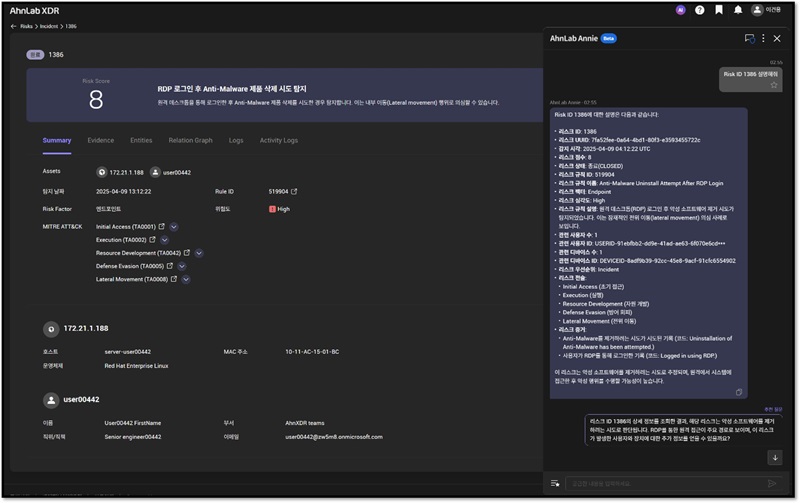The image size is (800, 503).
Task: Open prompt list icon beside chat input
Action: tap(555, 483)
